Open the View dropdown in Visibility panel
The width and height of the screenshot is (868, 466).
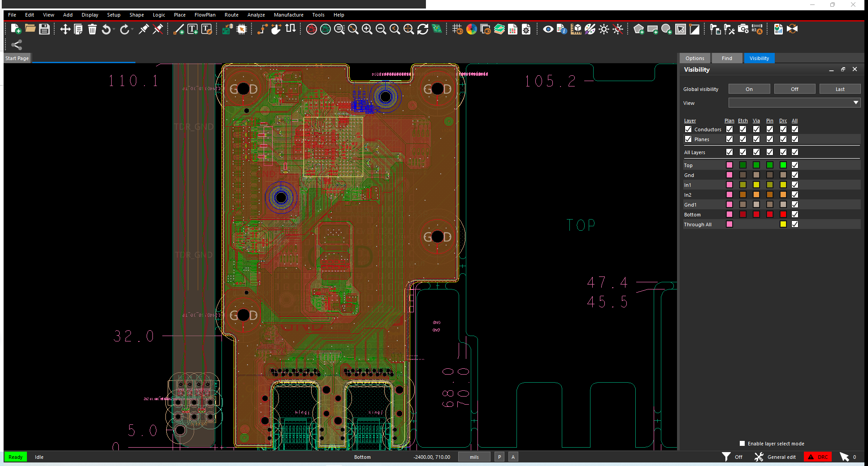tap(794, 103)
